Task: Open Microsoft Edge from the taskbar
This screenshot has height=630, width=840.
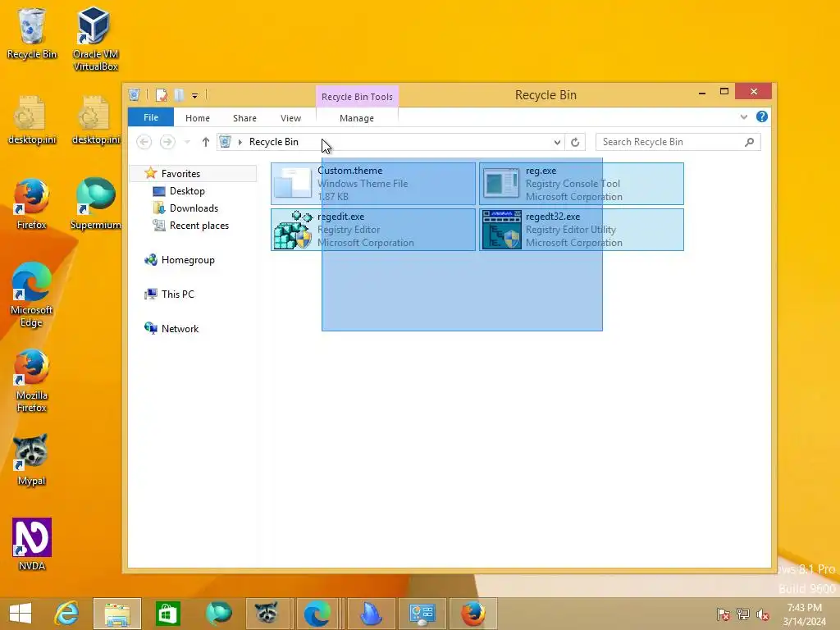Action: (x=317, y=614)
